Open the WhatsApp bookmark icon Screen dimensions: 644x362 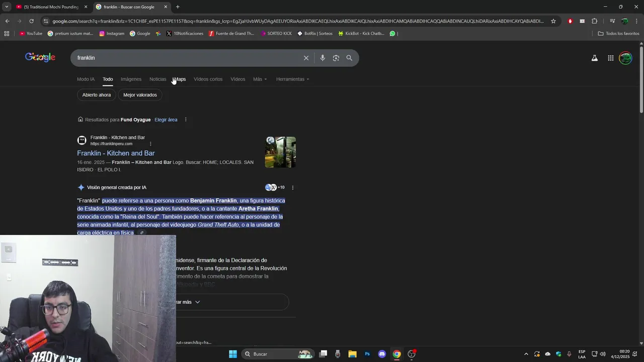(x=392, y=34)
